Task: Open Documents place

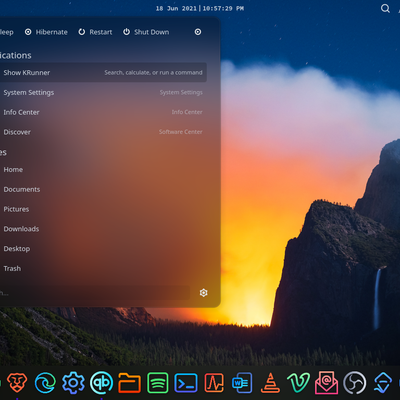Action: tap(102, 189)
